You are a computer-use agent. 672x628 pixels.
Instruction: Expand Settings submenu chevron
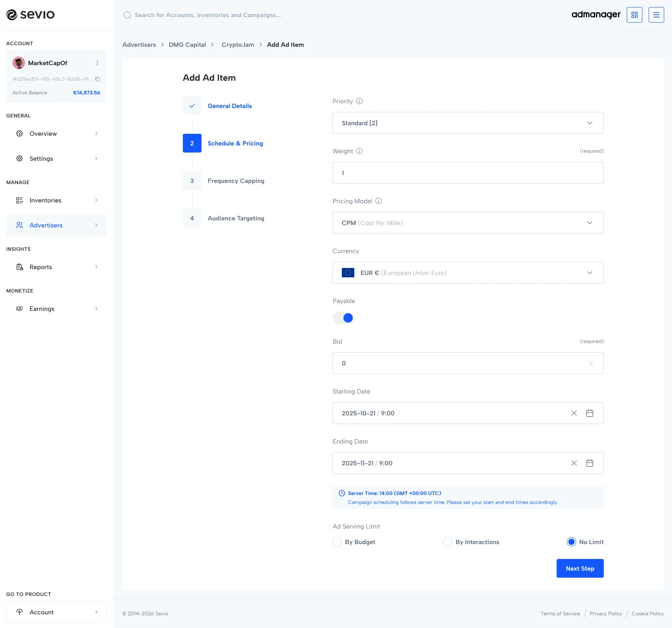(x=96, y=158)
